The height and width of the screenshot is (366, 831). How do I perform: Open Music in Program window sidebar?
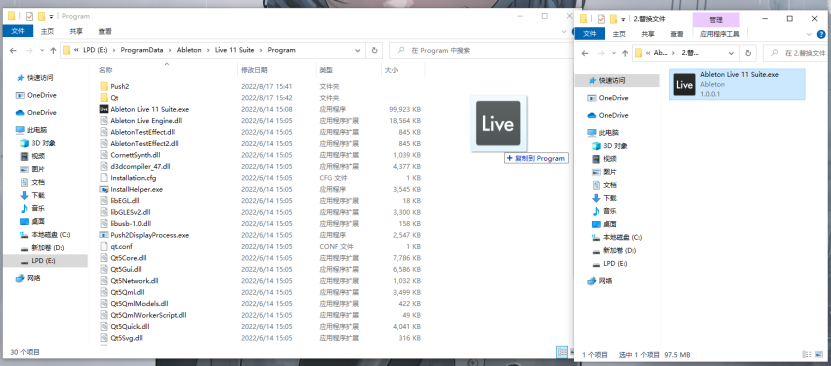tap(33, 209)
